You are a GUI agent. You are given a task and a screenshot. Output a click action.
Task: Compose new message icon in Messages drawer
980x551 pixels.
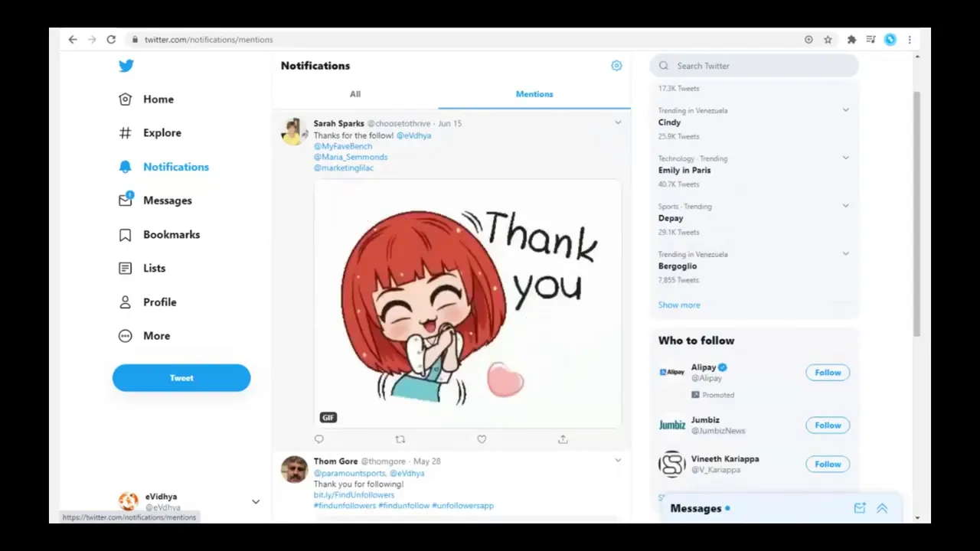(860, 508)
